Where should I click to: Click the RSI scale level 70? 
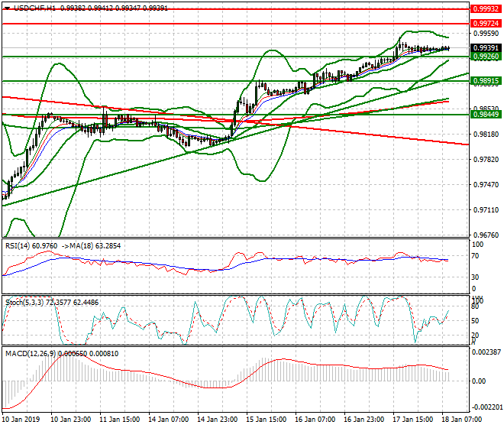point(476,256)
